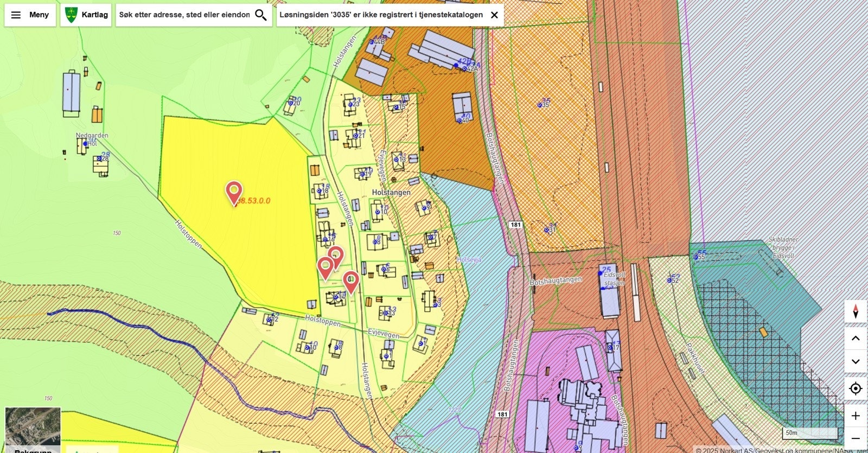Reset map rotation with the compass icon

click(856, 311)
